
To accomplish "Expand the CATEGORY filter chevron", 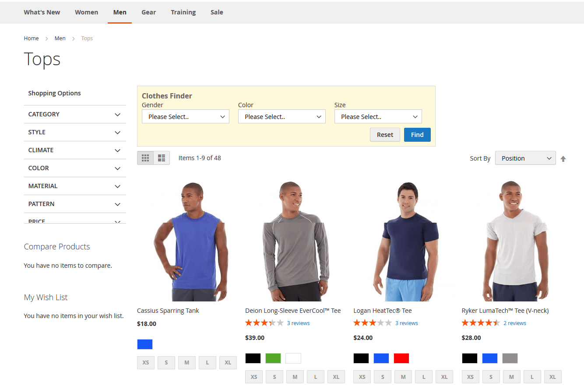I will tap(117, 115).
